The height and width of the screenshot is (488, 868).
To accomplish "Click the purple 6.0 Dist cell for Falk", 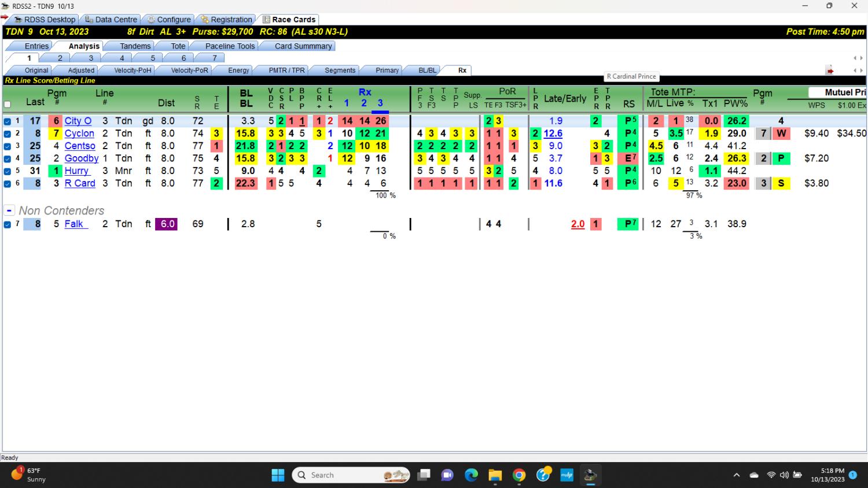I will [x=167, y=224].
